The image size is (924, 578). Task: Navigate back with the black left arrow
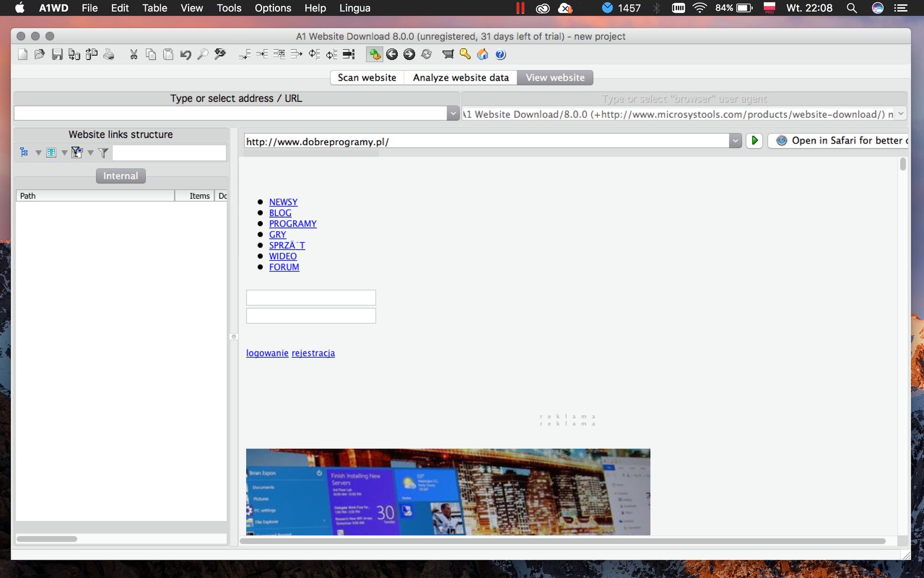pos(392,54)
